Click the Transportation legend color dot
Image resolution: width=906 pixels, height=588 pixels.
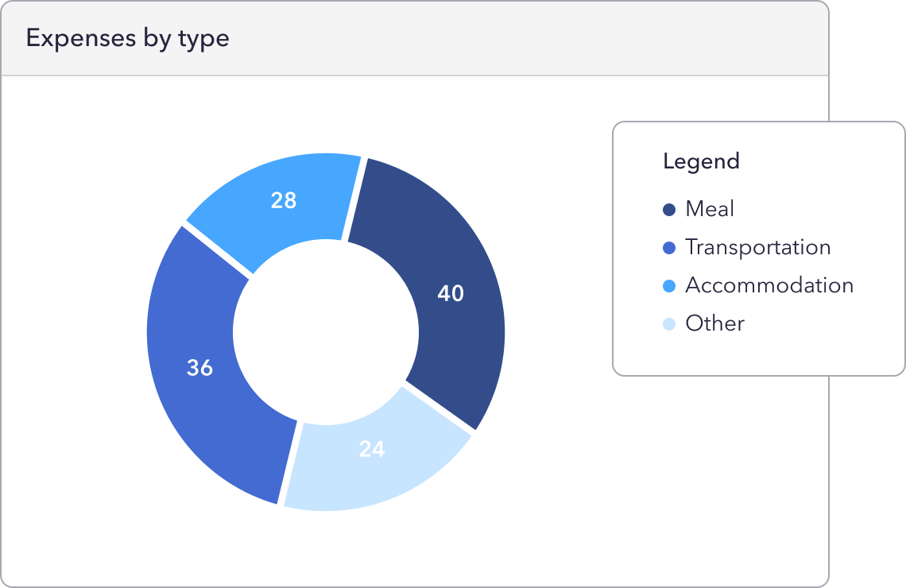coord(669,248)
